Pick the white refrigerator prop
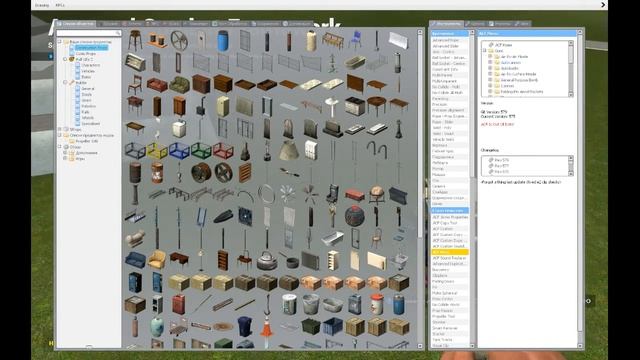Screen dimensions: 640x360 pos(223,107)
